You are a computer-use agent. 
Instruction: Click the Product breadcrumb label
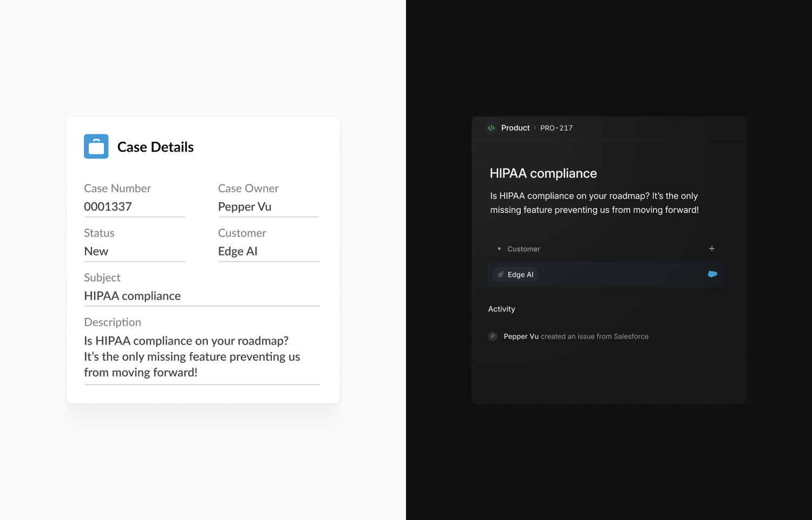click(515, 128)
